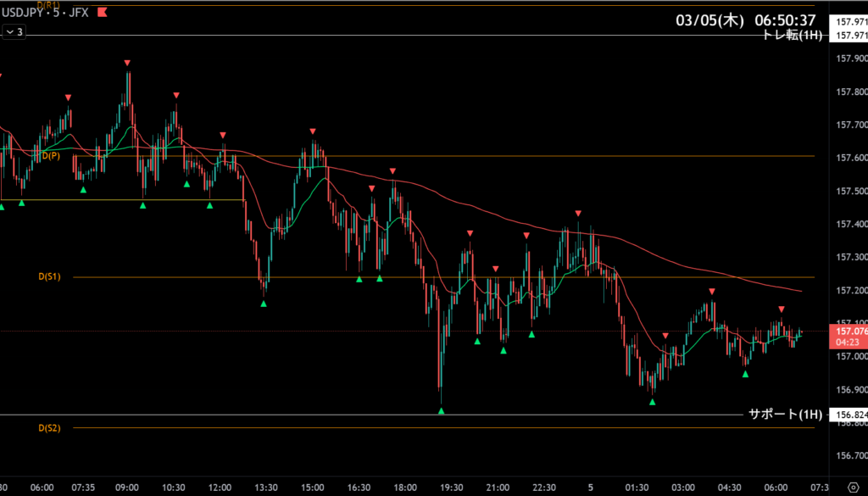Click the green up-arrow marker below the 13:30 low
The image size is (868, 496).
(264, 304)
